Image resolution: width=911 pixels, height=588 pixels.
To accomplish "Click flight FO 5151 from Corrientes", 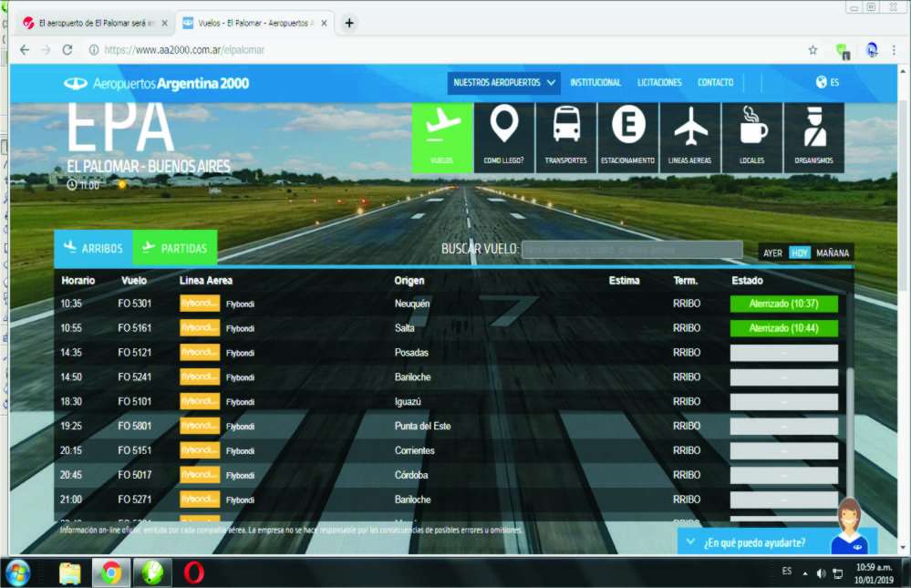I will coord(449,450).
